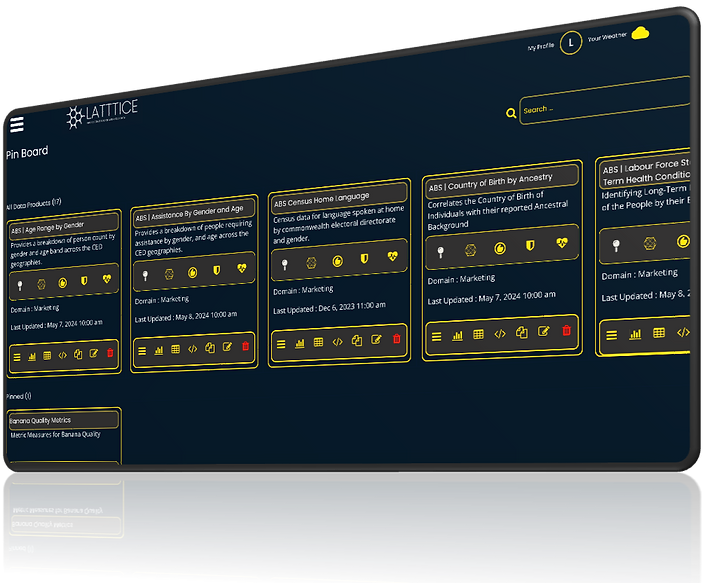Click the Pinned (1) section heading
The image size is (705, 583).
pyautogui.click(x=18, y=396)
